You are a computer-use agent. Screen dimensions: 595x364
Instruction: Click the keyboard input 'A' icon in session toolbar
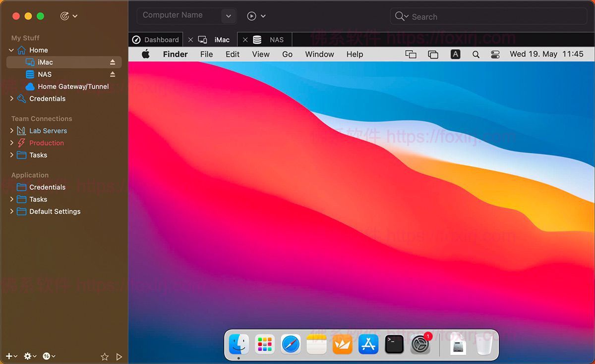(x=455, y=54)
